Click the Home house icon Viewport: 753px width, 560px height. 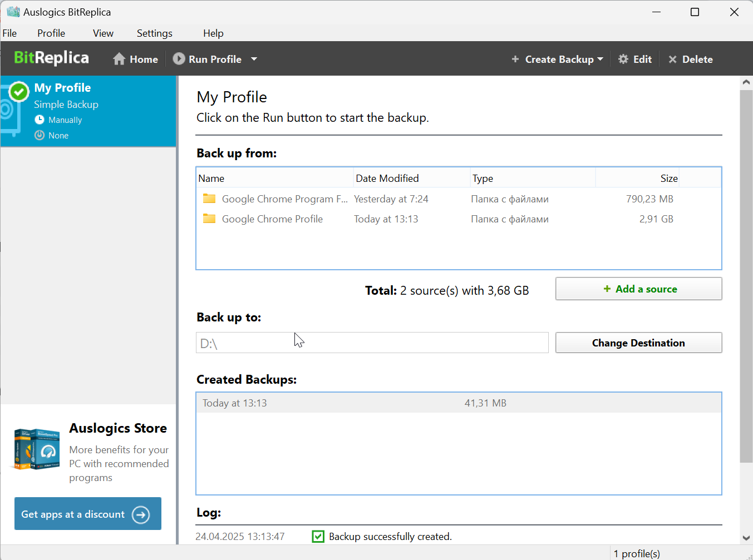119,59
